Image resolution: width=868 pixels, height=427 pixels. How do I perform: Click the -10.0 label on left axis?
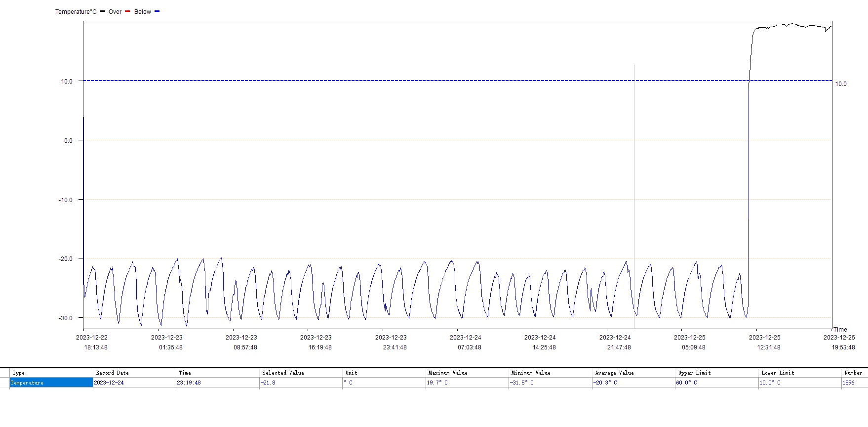pyautogui.click(x=66, y=200)
